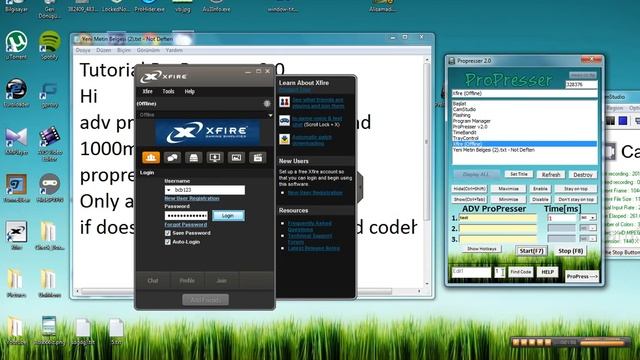This screenshot has width=640, height=360.
Task: Click Start(F7) button in ProPresser
Action: pyautogui.click(x=531, y=251)
